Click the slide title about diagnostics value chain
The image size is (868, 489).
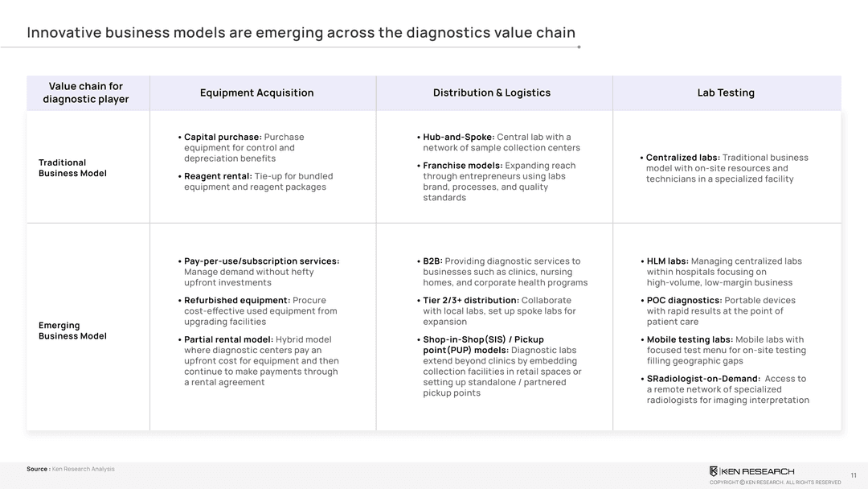[301, 33]
